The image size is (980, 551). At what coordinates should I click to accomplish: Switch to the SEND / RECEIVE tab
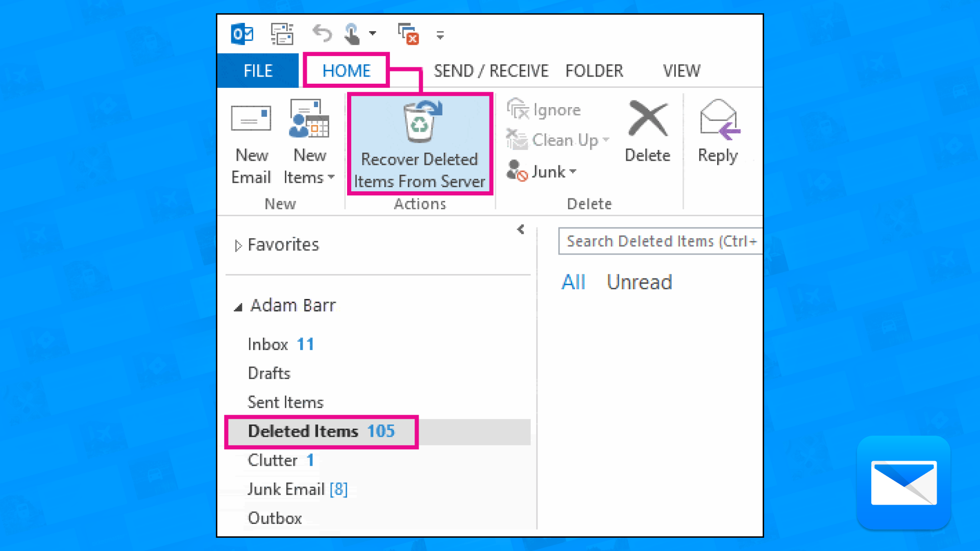pos(490,70)
